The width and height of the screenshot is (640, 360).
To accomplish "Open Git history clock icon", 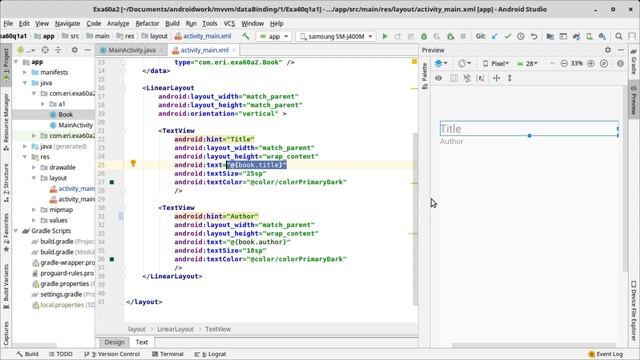I will click(x=521, y=36).
